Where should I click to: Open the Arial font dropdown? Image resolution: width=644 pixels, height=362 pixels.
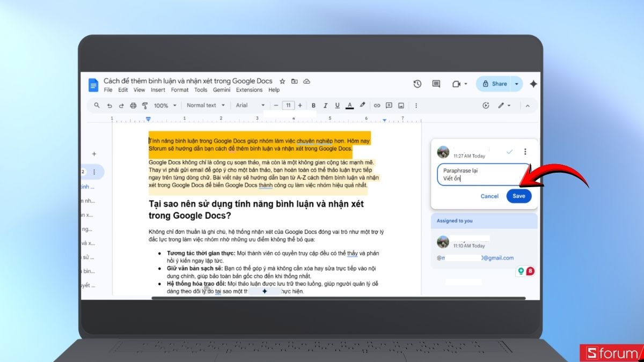(251, 105)
